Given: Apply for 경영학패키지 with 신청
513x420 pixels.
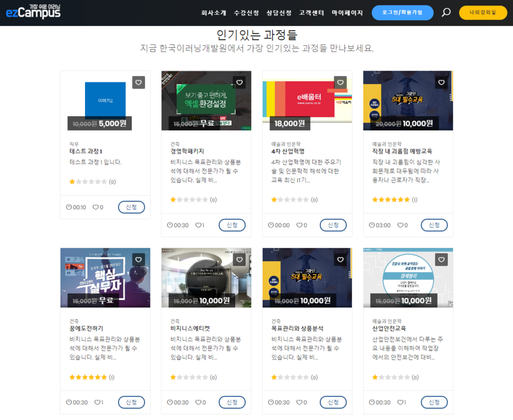Looking at the screenshot, I should [x=232, y=225].
